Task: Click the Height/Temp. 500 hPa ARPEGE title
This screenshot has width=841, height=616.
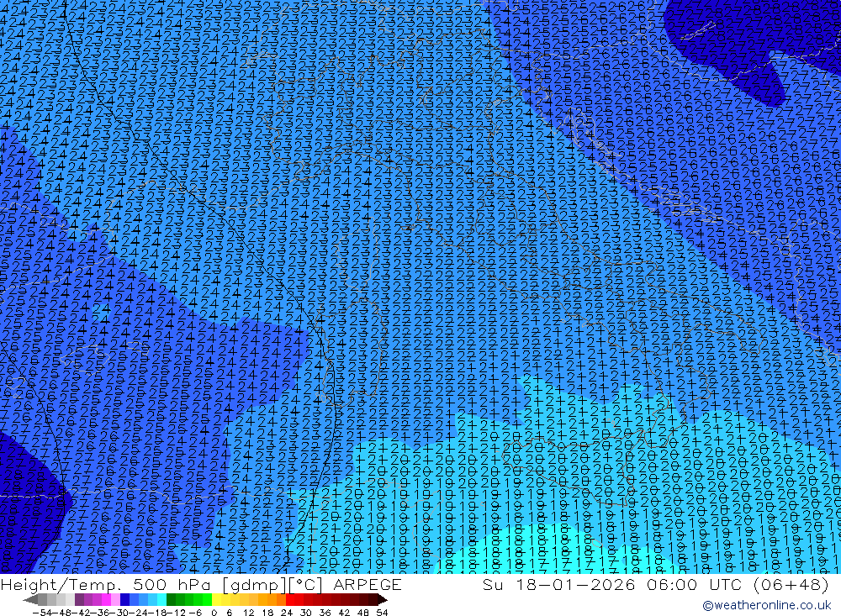Action: pyautogui.click(x=201, y=584)
